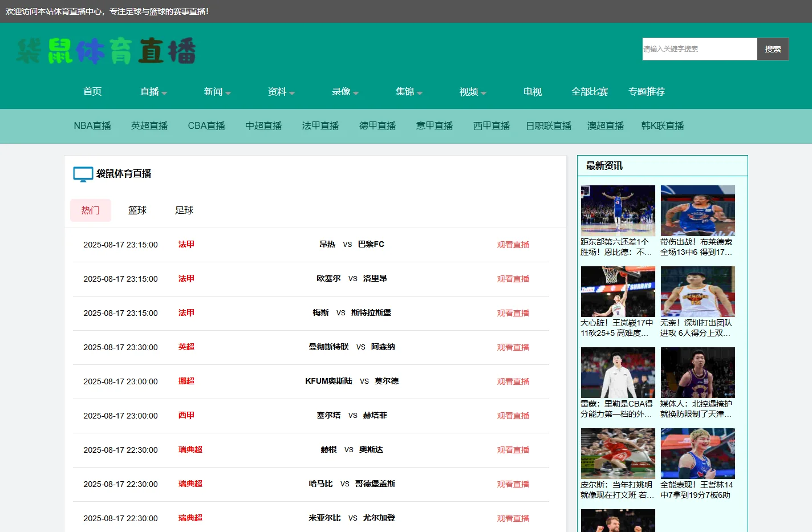The width and height of the screenshot is (812, 532).
Task: Watch live for KFUM奥斯陆 vs 莫尔德
Action: 513,381
